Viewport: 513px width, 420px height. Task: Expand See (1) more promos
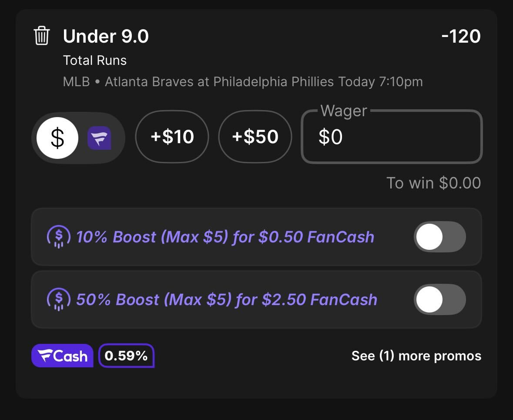[x=416, y=356]
